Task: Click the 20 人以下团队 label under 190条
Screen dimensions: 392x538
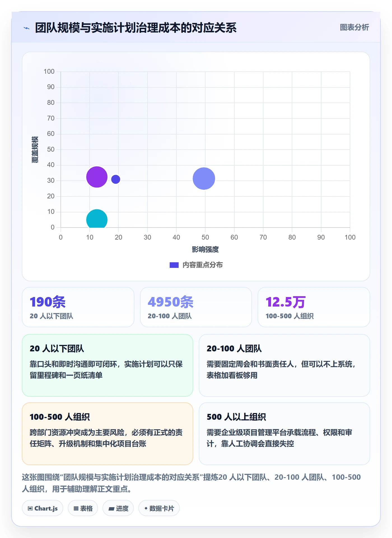Action: [52, 316]
